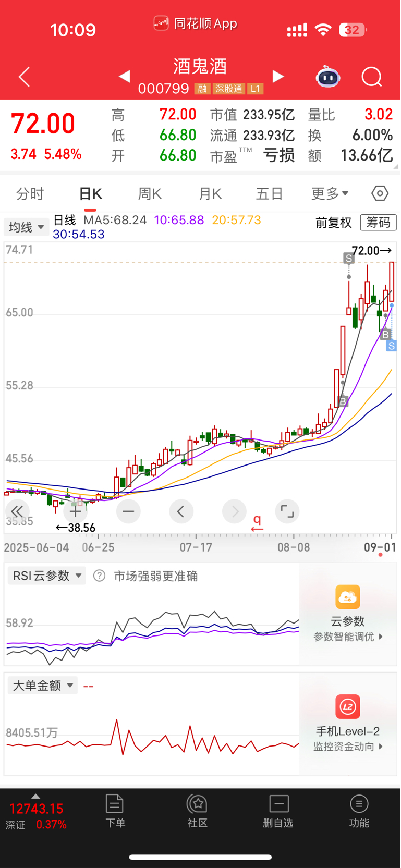This screenshot has width=401, height=868.
Task: Tap the MA5:68.24 value
Action: click(115, 220)
